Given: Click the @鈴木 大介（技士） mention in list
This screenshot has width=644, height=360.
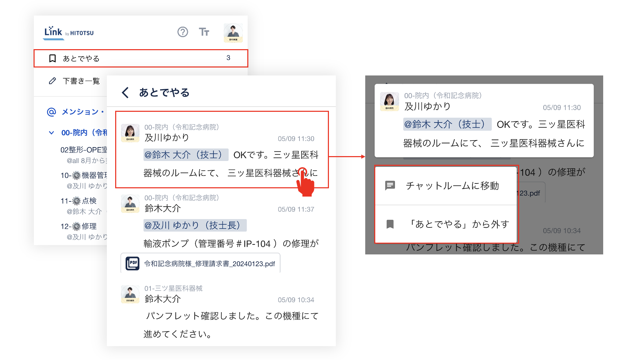Looking at the screenshot, I should point(186,155).
